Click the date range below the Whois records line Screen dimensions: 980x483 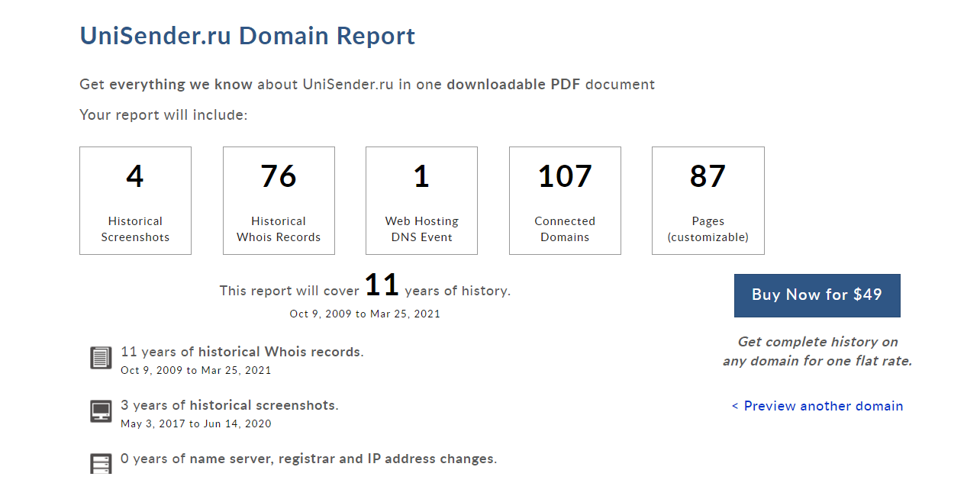pos(196,370)
